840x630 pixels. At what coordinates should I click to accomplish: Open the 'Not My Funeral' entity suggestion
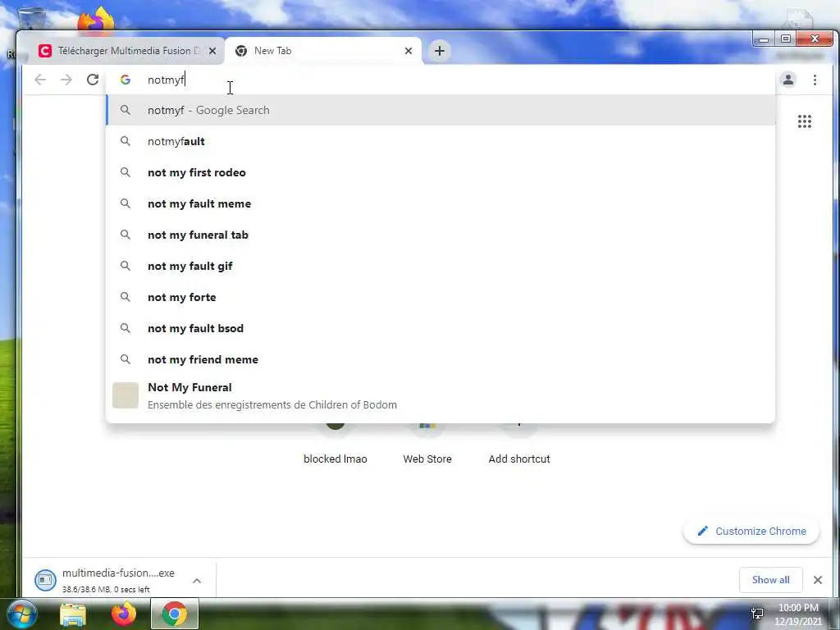[441, 396]
